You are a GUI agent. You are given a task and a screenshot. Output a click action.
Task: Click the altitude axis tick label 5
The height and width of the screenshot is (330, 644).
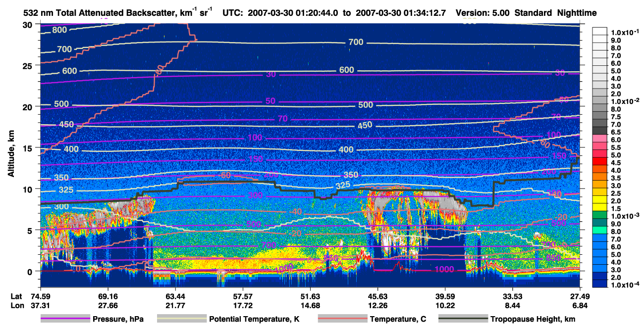31,230
